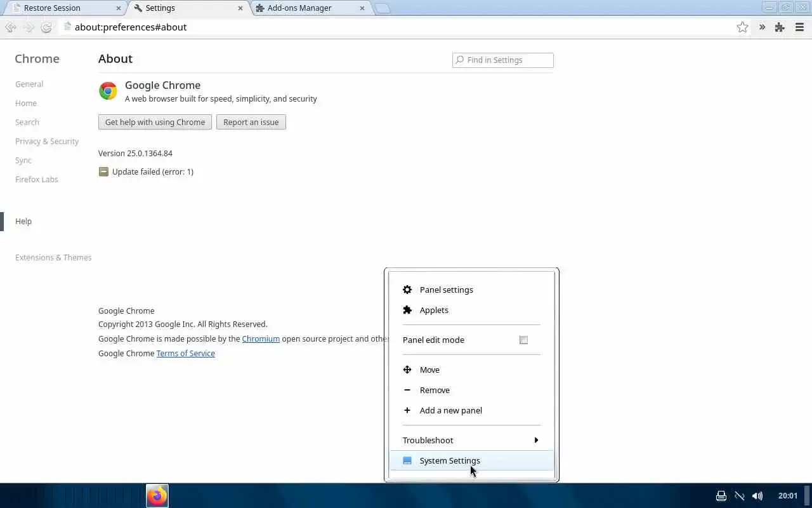Open the Search settings category
This screenshot has height=508, width=812.
pyautogui.click(x=27, y=122)
